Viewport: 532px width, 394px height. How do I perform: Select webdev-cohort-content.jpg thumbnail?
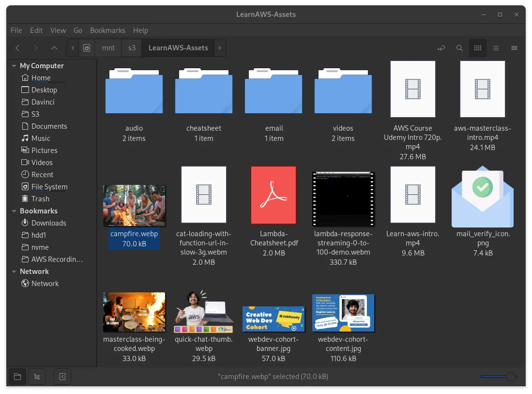343,313
